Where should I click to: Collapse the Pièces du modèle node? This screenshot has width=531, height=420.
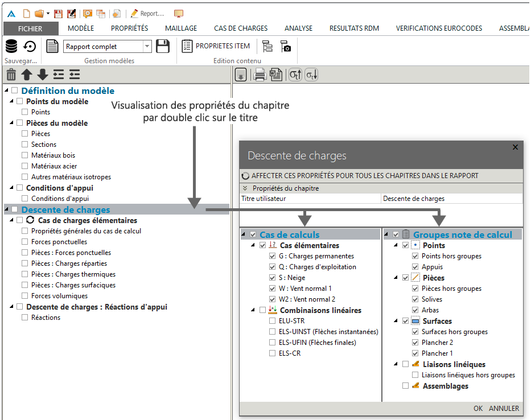11,122
